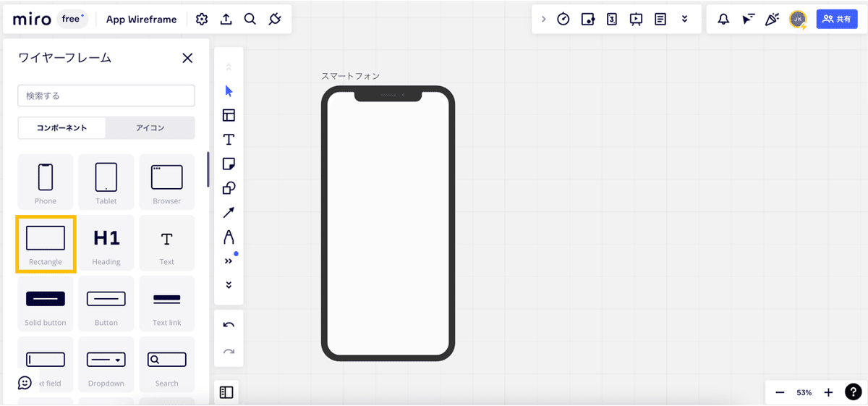Toggle the frames panel icon
The height and width of the screenshot is (406, 868).
pos(226,392)
